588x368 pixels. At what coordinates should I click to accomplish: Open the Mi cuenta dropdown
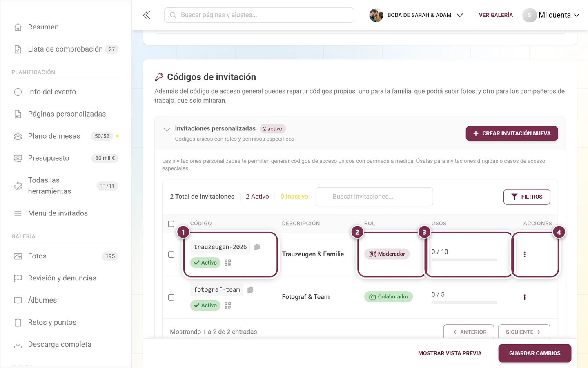[551, 15]
